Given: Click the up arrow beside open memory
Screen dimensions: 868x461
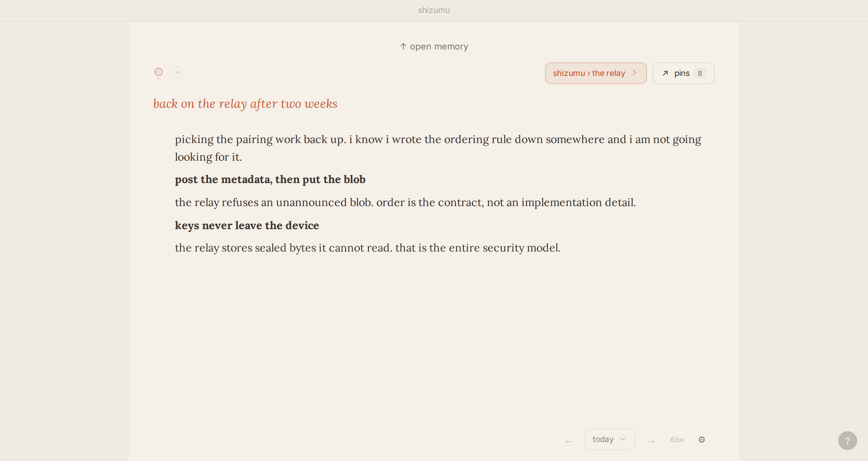Looking at the screenshot, I should [x=403, y=46].
